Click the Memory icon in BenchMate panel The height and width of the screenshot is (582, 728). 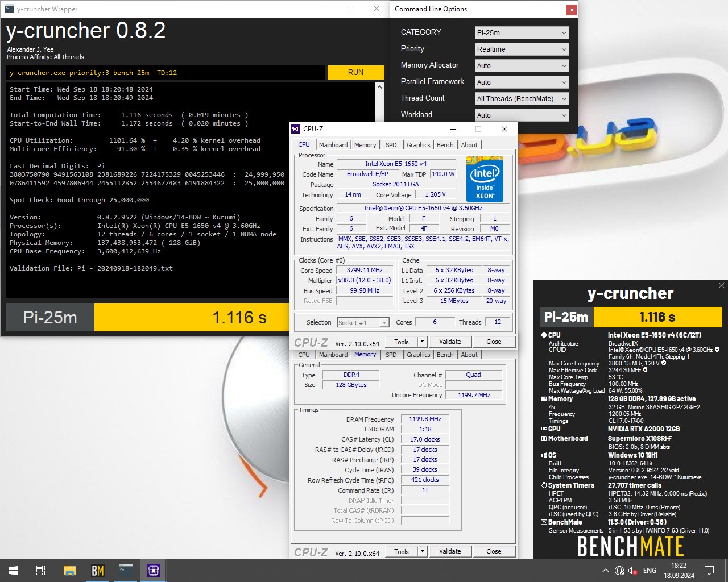[544, 399]
